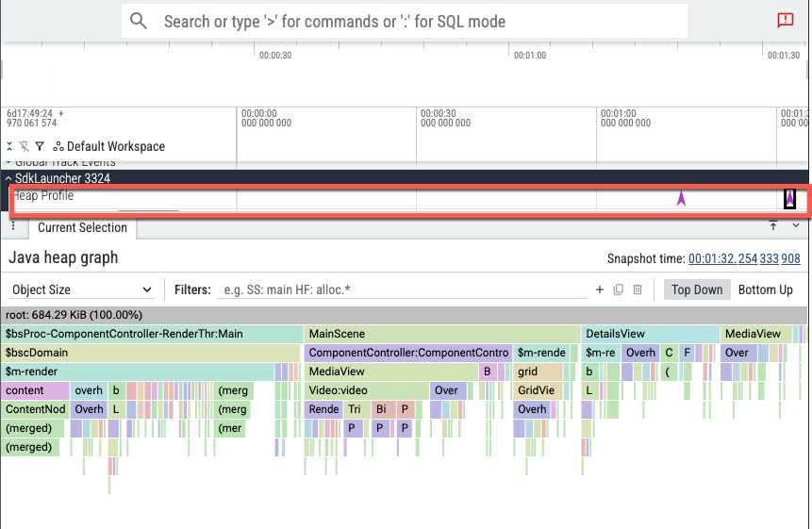Viewport: 812px width, 529px height.
Task: Select the Current Selection tab
Action: pos(82,227)
